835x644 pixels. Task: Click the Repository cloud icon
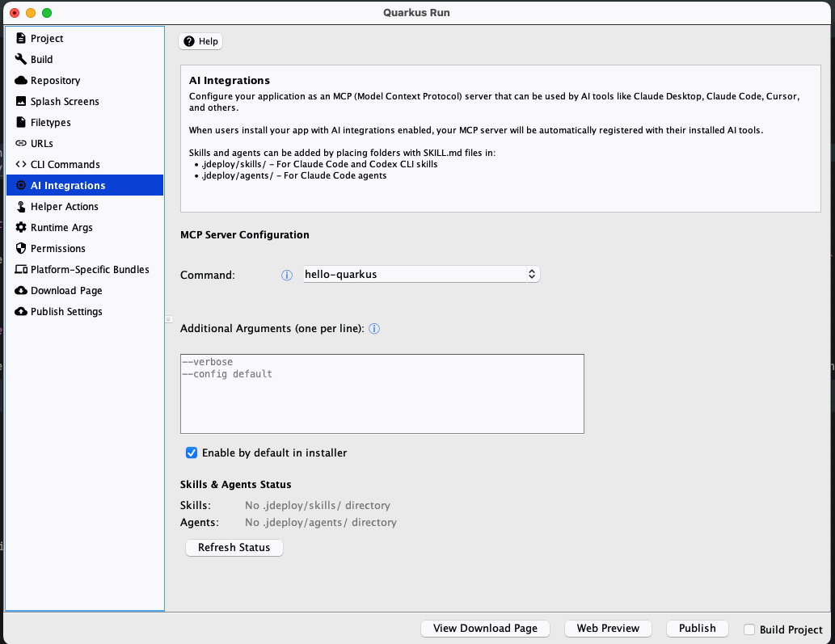[21, 80]
